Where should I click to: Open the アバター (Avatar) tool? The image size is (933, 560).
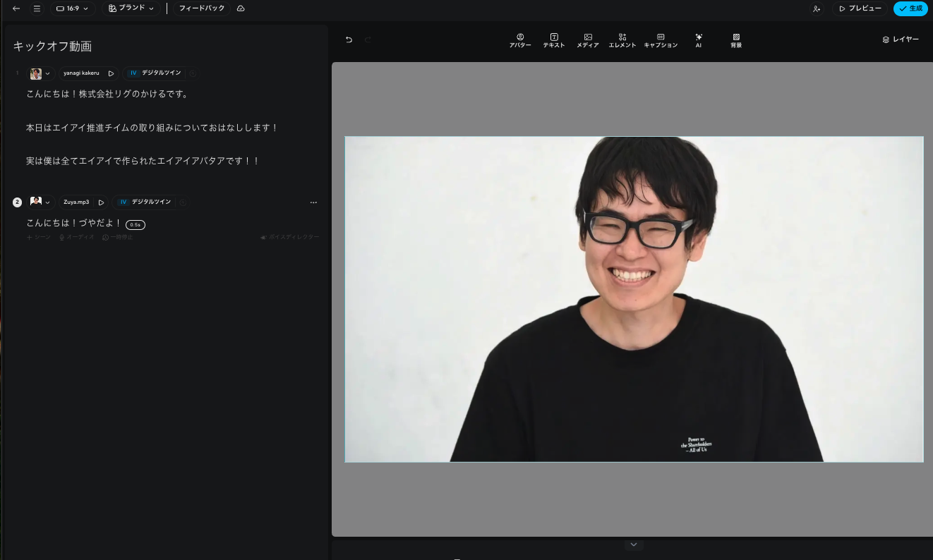coord(520,40)
